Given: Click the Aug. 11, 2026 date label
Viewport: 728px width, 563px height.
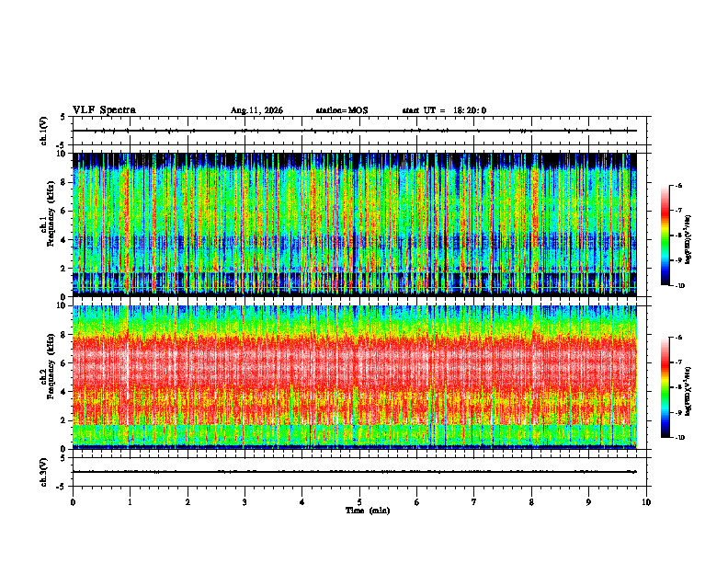Looking at the screenshot, I should (256, 110).
